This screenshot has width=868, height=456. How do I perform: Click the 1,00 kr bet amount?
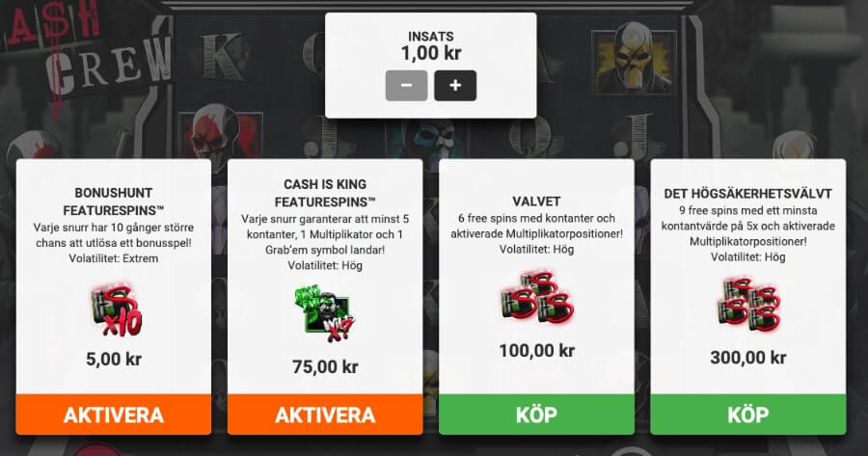pyautogui.click(x=431, y=53)
